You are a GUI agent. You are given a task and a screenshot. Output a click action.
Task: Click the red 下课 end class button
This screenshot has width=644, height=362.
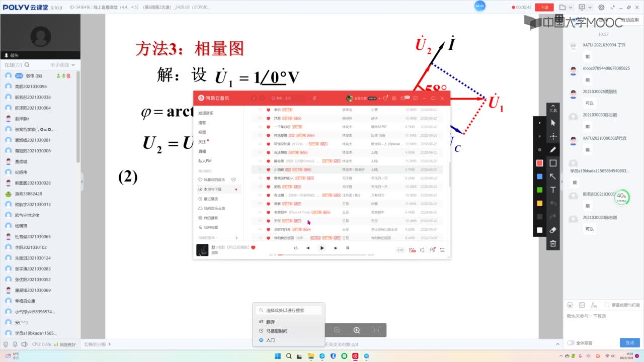544,8
